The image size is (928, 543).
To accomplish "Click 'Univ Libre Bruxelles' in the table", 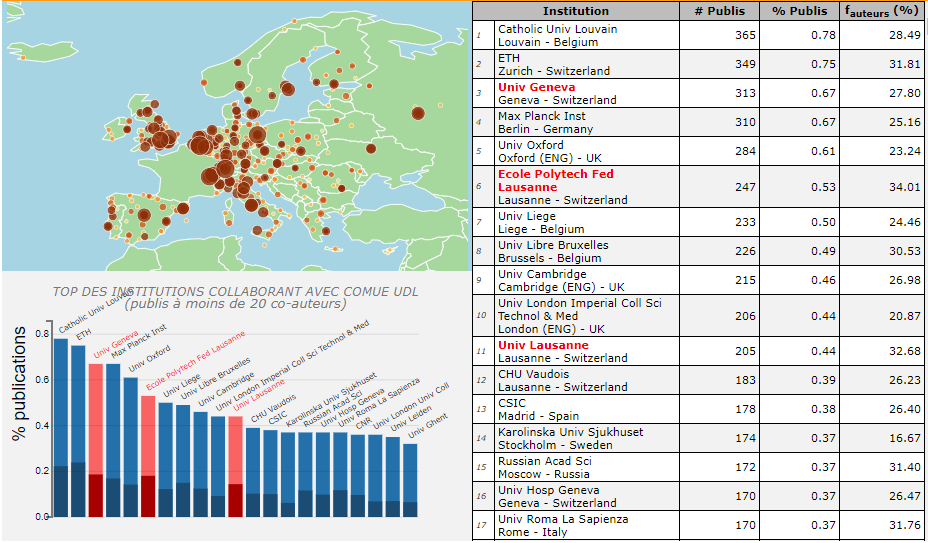I will tap(553, 245).
